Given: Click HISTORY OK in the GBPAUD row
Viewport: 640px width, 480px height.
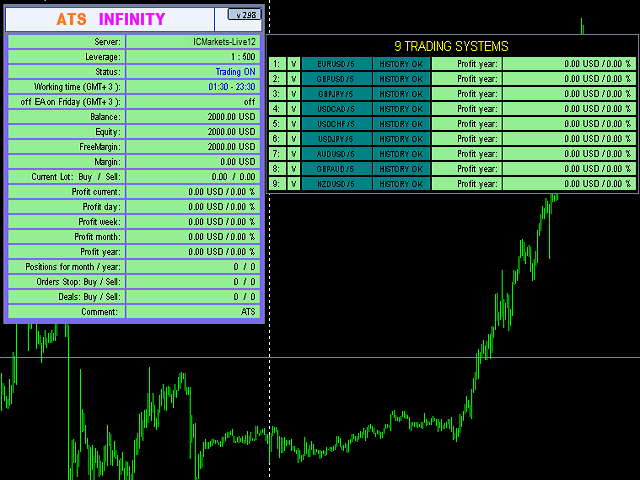Looking at the screenshot, I should 401,169.
